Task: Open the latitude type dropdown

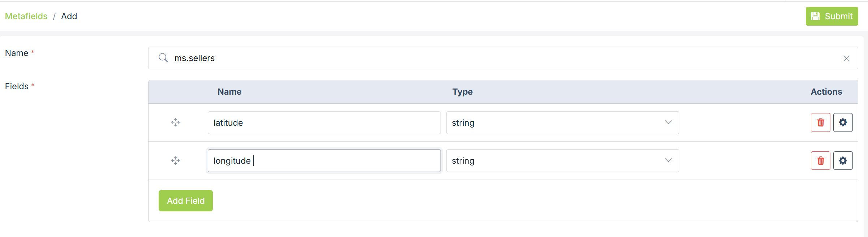Action: click(562, 122)
